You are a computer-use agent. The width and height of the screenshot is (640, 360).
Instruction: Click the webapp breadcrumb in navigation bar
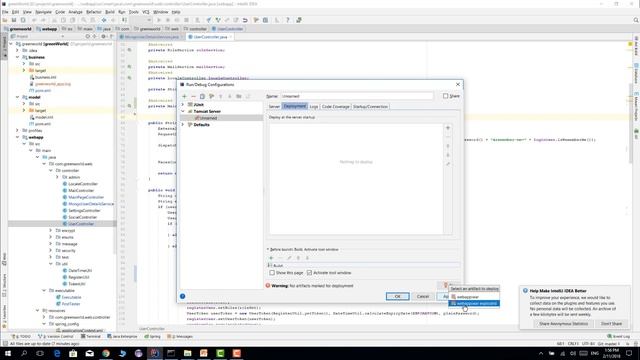tap(47, 29)
